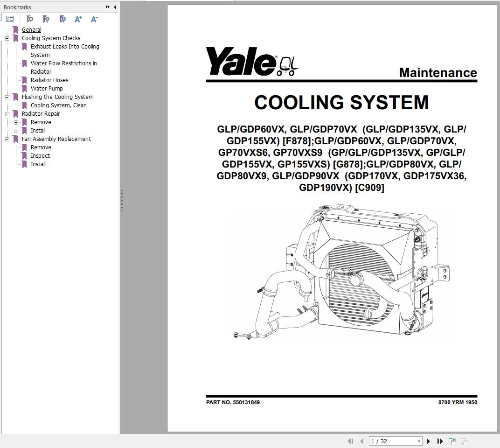Click bookmark icon beside Radiator Repair
The width and height of the screenshot is (500, 448).
pyautogui.click(x=15, y=113)
